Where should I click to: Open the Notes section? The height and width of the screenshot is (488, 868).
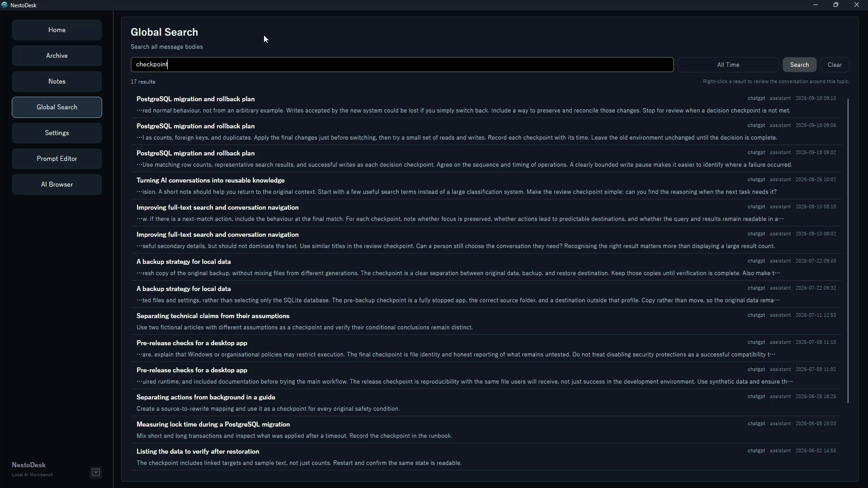(x=57, y=82)
